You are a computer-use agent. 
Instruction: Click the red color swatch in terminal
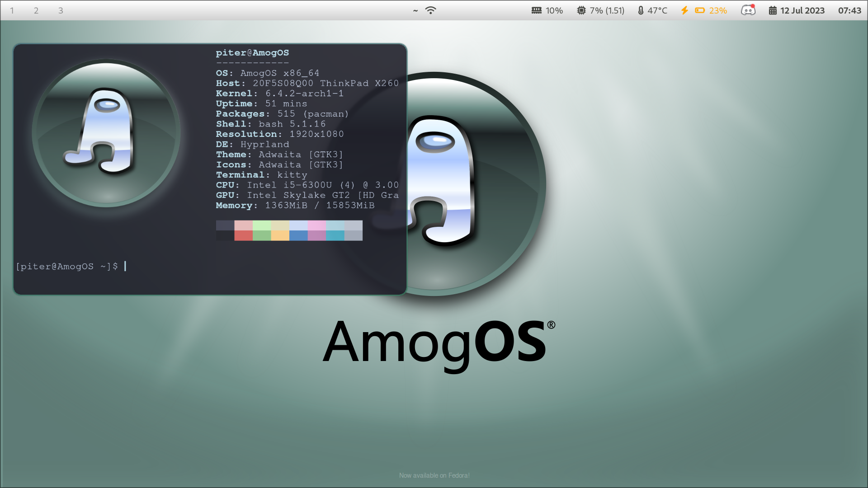pyautogui.click(x=243, y=235)
